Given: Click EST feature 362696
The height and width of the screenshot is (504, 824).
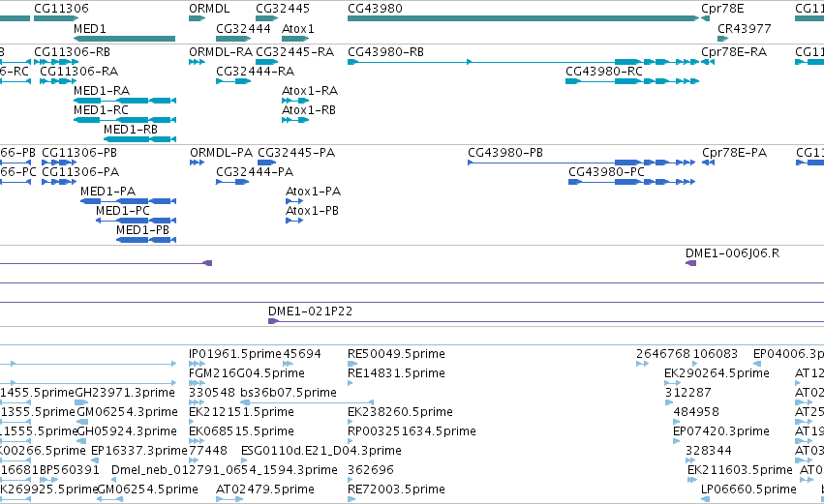Looking at the screenshot, I should (351, 481).
